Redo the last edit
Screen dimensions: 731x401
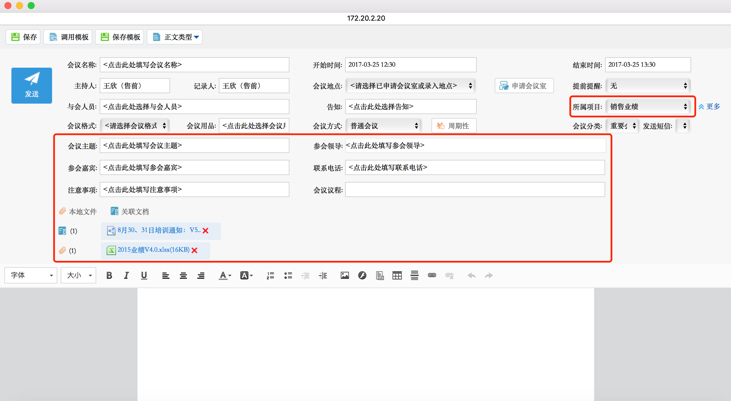pyautogui.click(x=489, y=276)
